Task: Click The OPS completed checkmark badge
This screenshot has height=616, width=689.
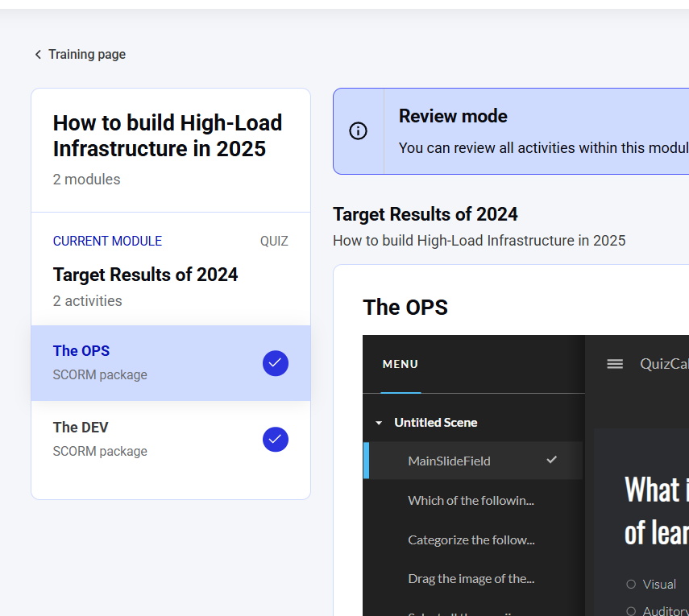Action: pyautogui.click(x=276, y=363)
